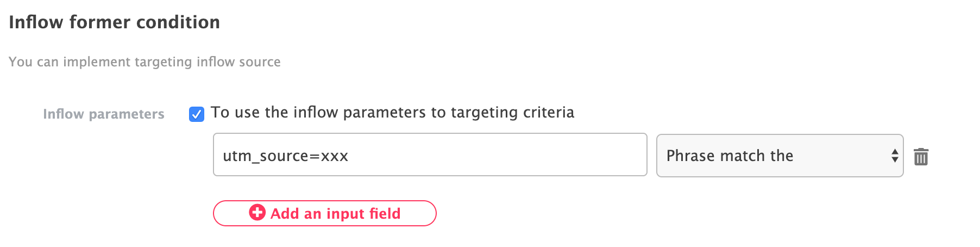
Task: Click the 'Inflow former condition' heading
Action: 114,22
